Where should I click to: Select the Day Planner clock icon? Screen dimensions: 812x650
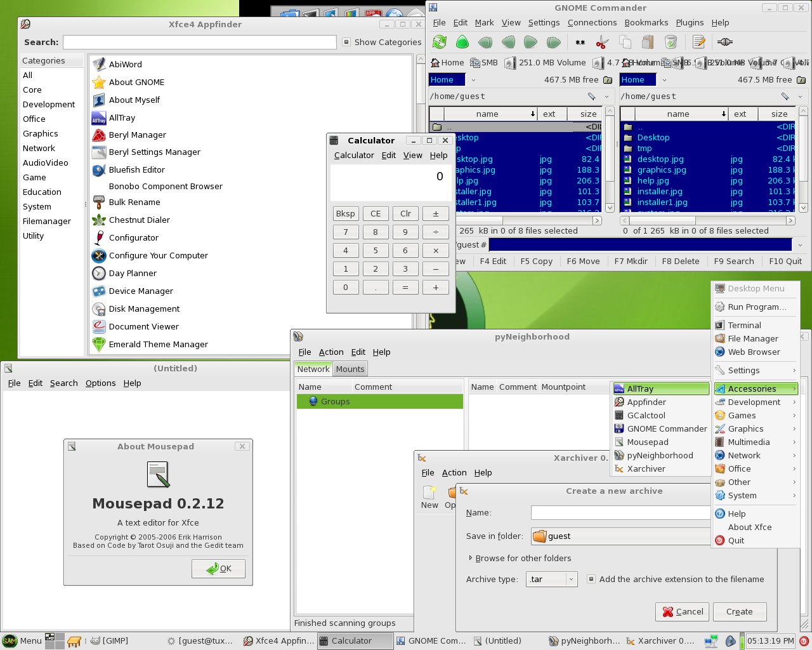99,274
